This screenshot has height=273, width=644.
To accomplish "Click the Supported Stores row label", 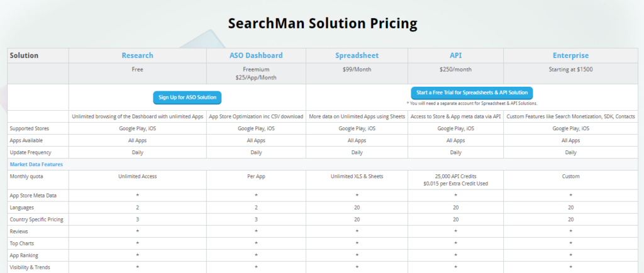I will (30, 128).
